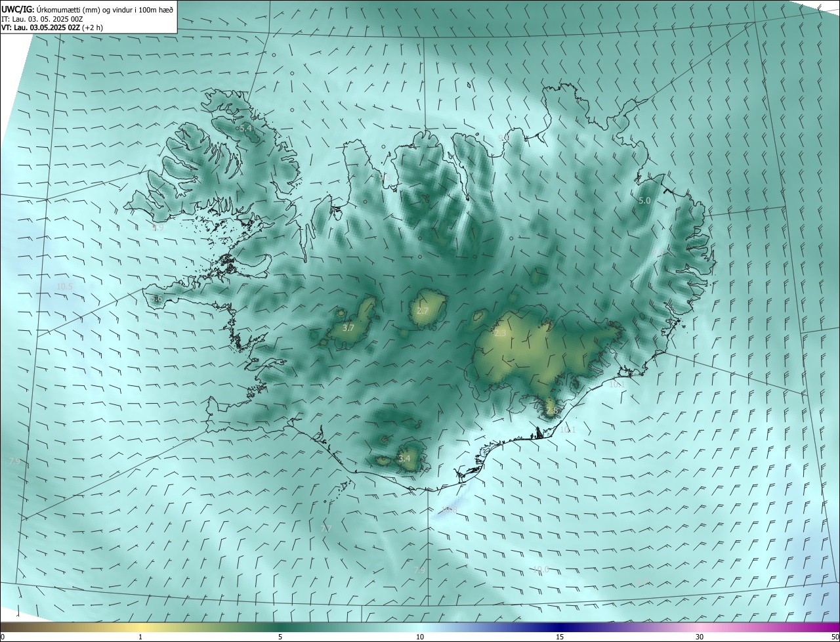840x642 pixels.
Task: Click the 10.0 value label over the southern sea
Action: [541, 569]
